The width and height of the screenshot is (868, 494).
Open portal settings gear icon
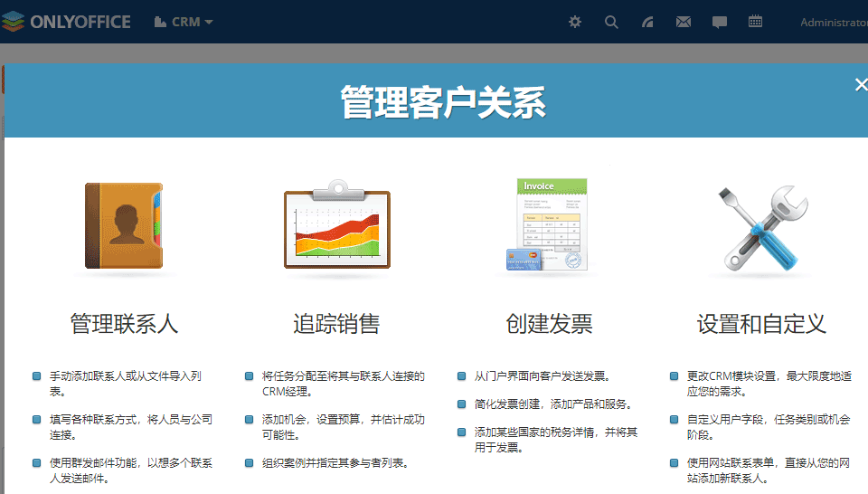click(575, 22)
